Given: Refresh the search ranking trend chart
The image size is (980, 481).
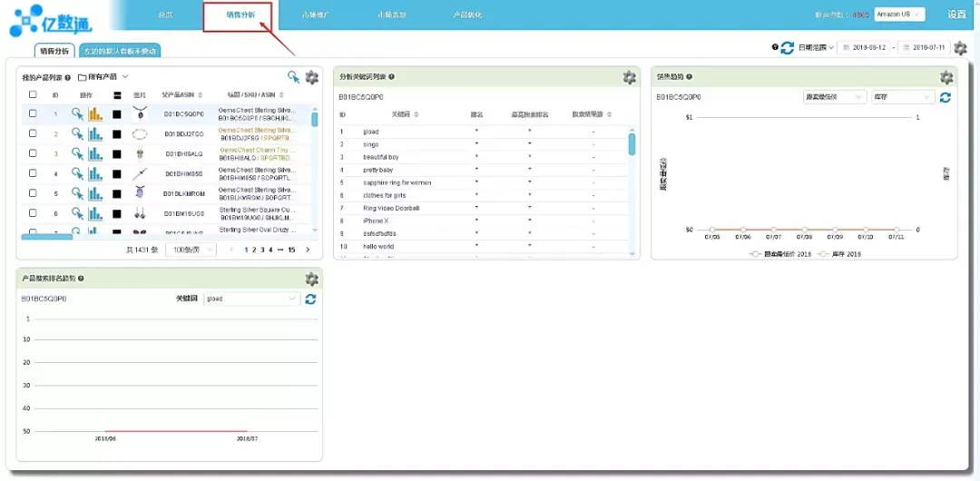Looking at the screenshot, I should click(x=310, y=299).
